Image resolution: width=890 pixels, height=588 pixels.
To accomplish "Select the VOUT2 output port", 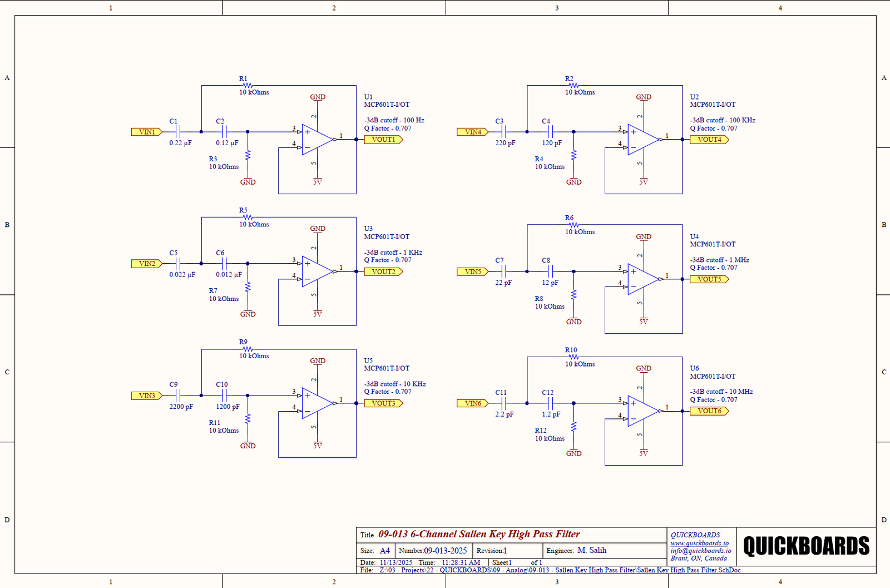I will (x=383, y=271).
